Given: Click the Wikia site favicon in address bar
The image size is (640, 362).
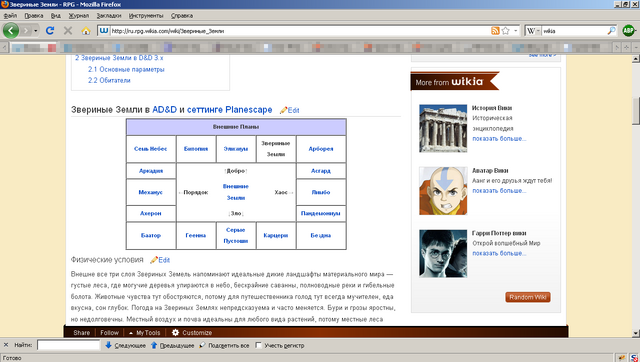Looking at the screenshot, I should click(104, 31).
